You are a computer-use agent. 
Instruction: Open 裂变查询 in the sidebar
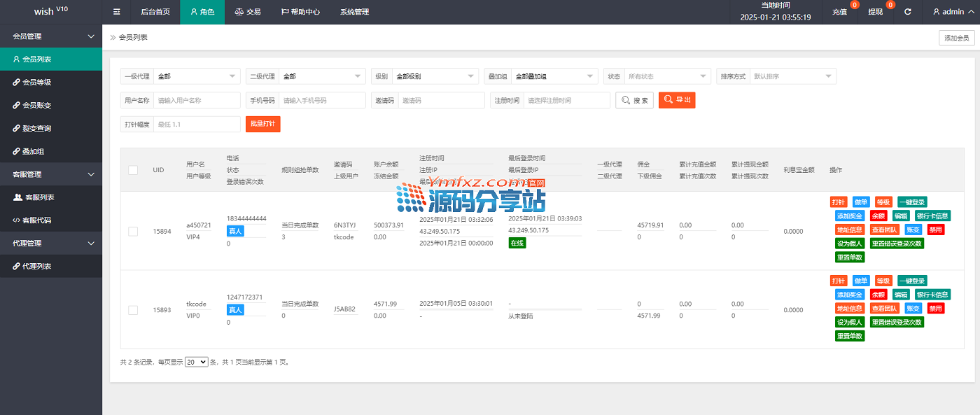coord(36,128)
